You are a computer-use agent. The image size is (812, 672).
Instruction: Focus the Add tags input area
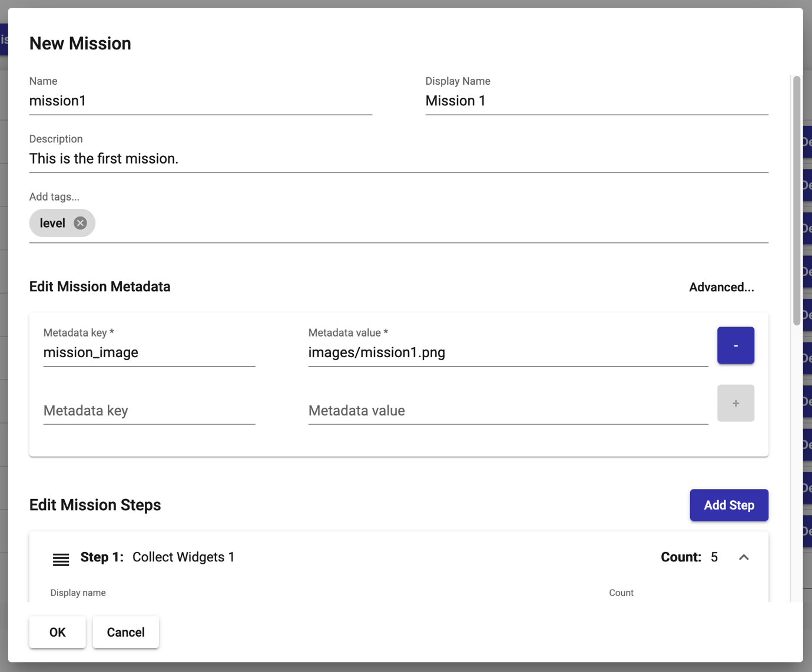[430, 224]
